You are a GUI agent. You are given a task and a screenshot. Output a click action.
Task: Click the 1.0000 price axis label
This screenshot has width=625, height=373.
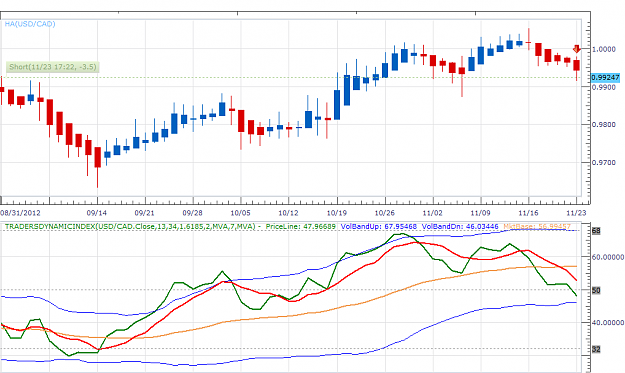click(604, 49)
